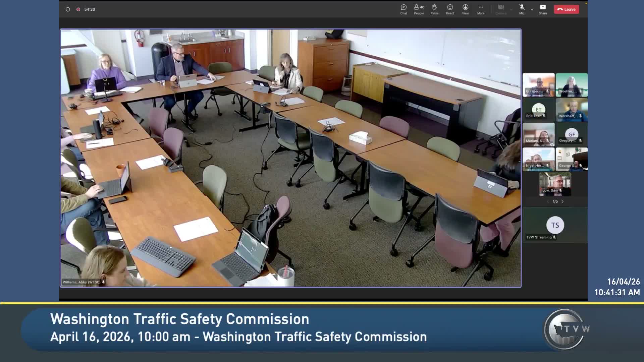Go to previous participant page
This screenshot has height=362, width=644.
pos(548,201)
